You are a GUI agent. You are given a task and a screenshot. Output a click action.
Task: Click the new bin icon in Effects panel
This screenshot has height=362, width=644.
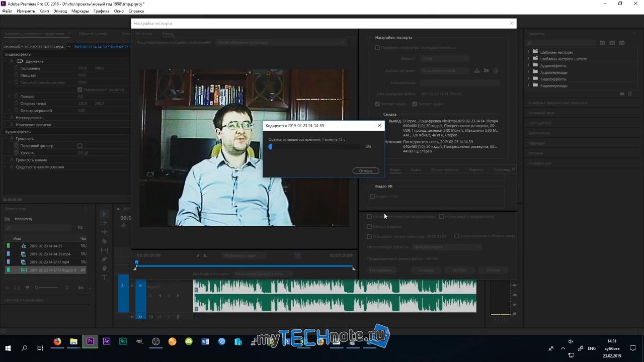622,94
